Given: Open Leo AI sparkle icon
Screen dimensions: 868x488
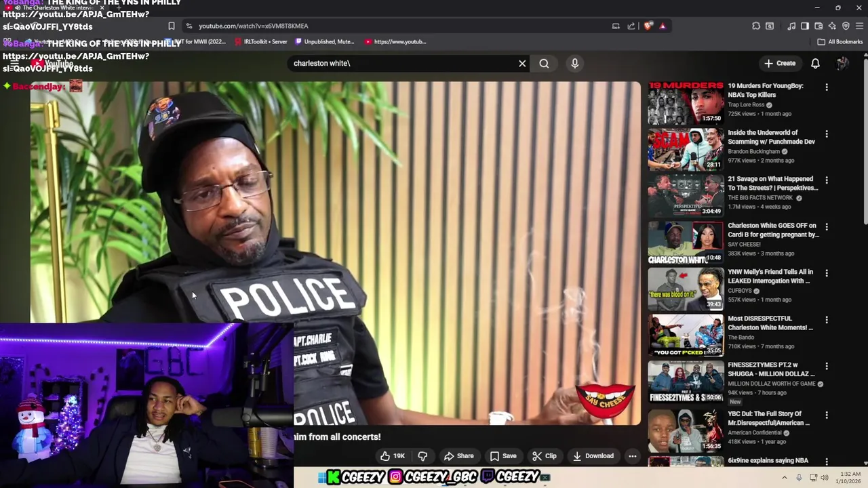Looking at the screenshot, I should coord(832,26).
